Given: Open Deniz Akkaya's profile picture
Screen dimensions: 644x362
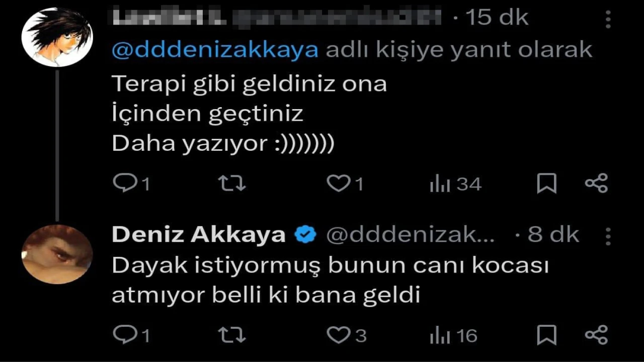Looking at the screenshot, I should tap(57, 254).
